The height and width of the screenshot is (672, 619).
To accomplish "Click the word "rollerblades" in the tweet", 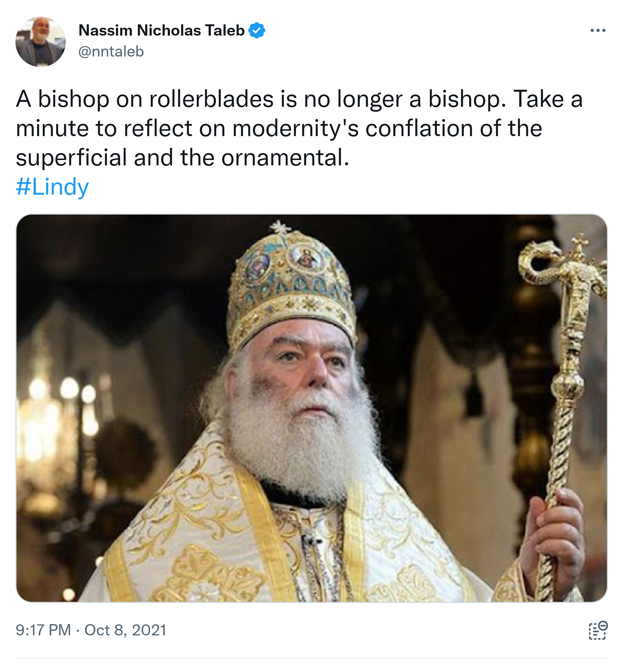I will [212, 99].
